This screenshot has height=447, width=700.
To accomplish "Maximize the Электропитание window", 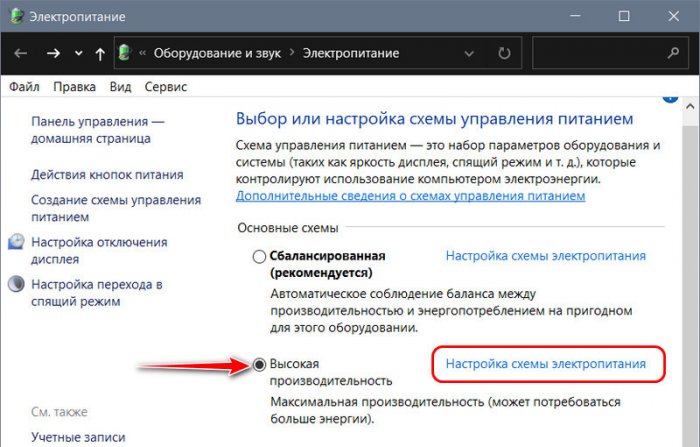I will [x=624, y=16].
